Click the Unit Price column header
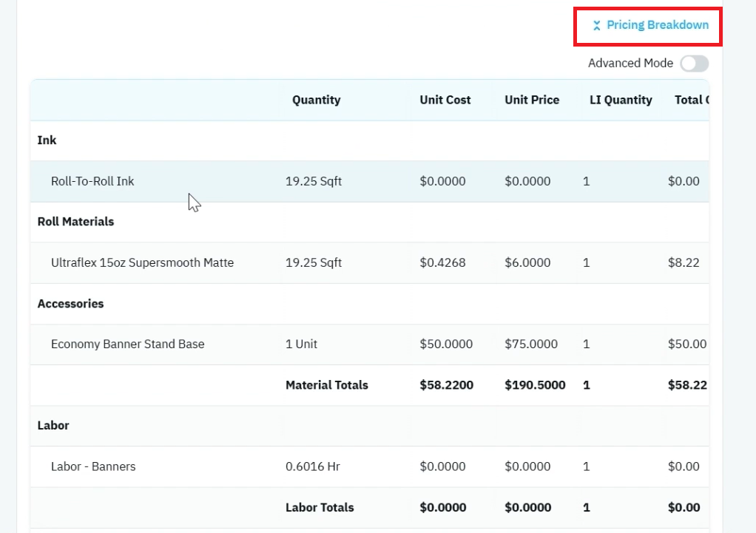756x533 pixels. pos(532,100)
